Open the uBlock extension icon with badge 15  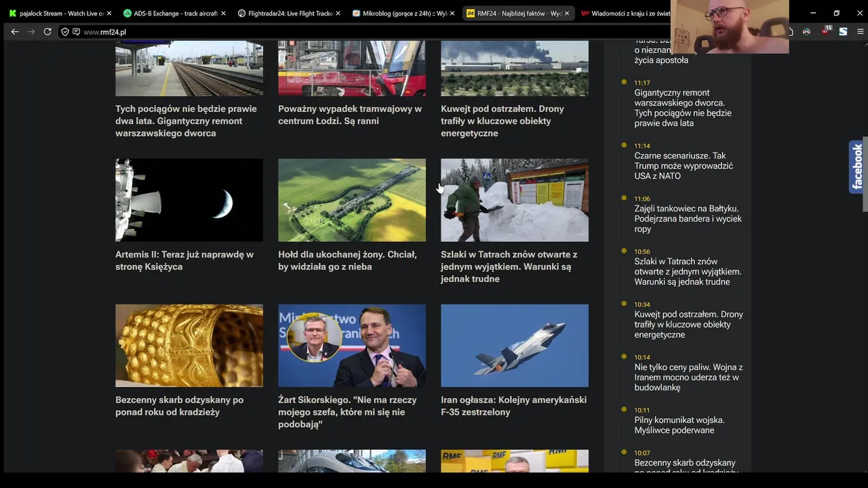pyautogui.click(x=825, y=31)
